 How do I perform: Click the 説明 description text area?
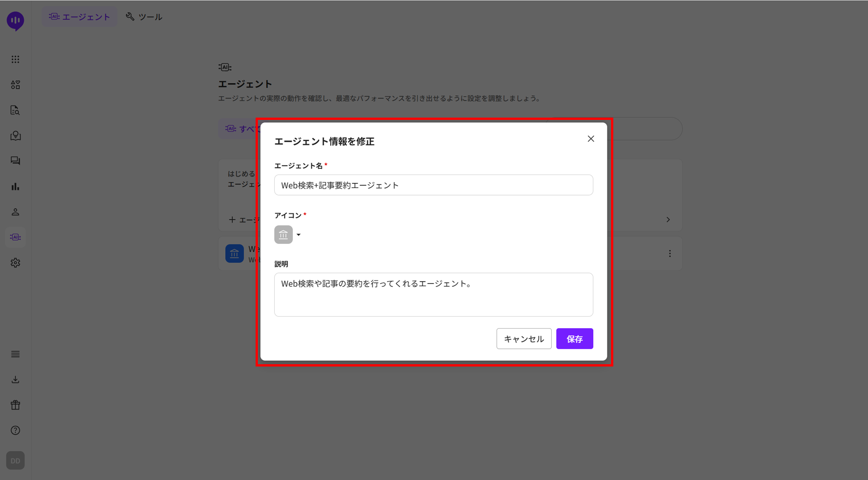coord(433,294)
